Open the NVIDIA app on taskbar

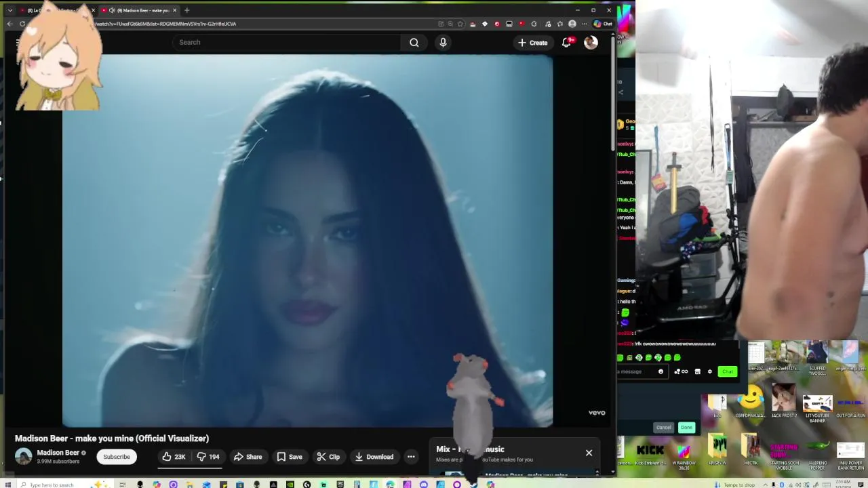pyautogui.click(x=290, y=484)
